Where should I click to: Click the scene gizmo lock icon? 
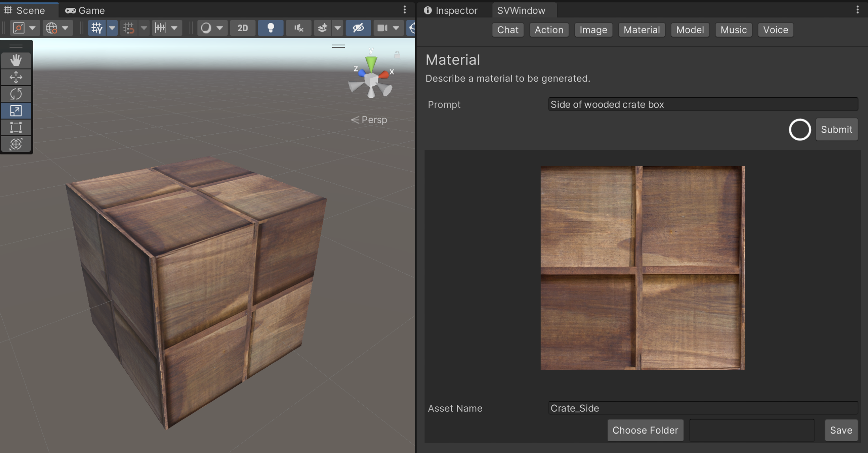(397, 55)
